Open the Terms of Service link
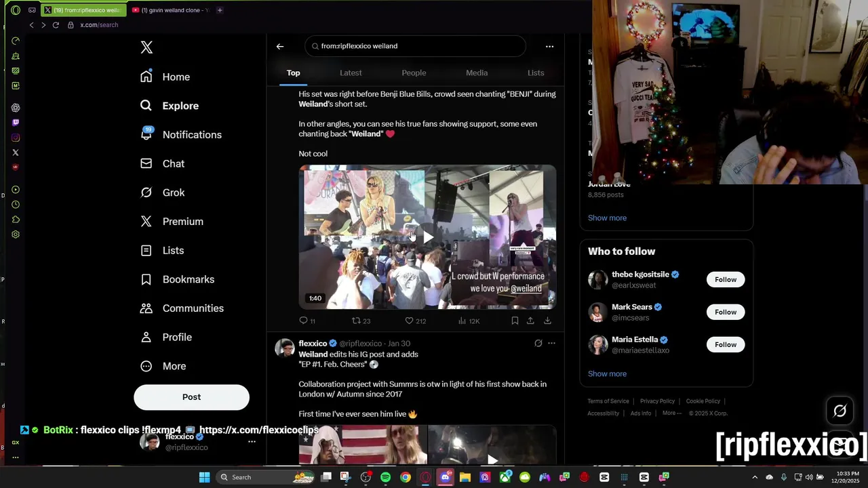868x488 pixels. (x=608, y=401)
